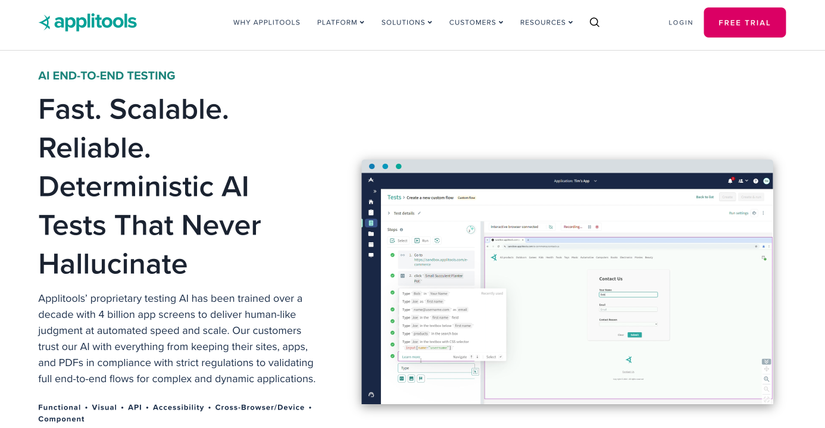Click the Your Name field in Contact Us
Screen dimensions: 825x428
pos(628,295)
